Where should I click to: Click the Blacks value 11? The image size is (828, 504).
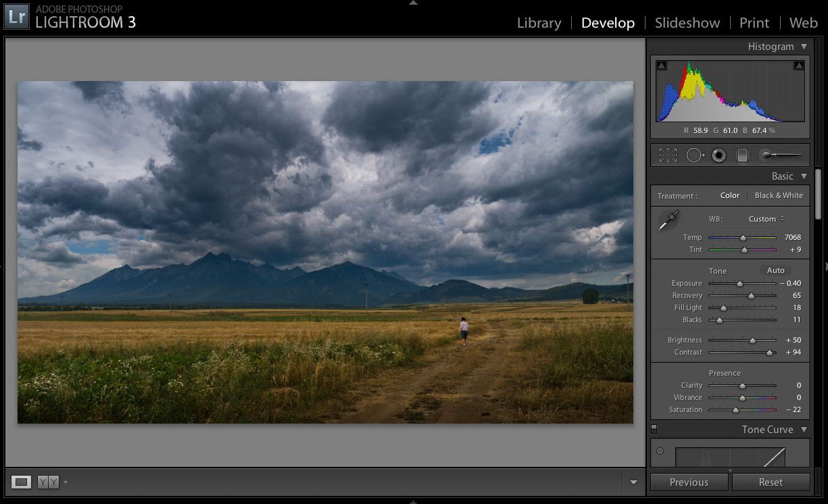797,320
